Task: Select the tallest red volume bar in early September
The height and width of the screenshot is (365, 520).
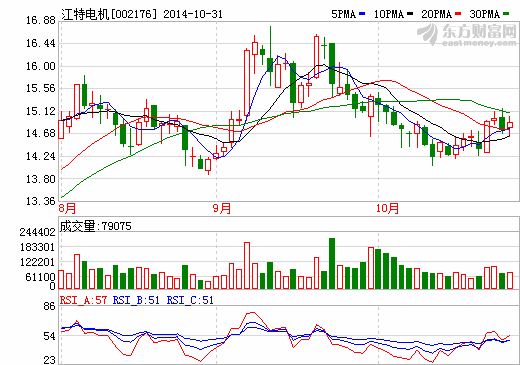Action: (247, 265)
